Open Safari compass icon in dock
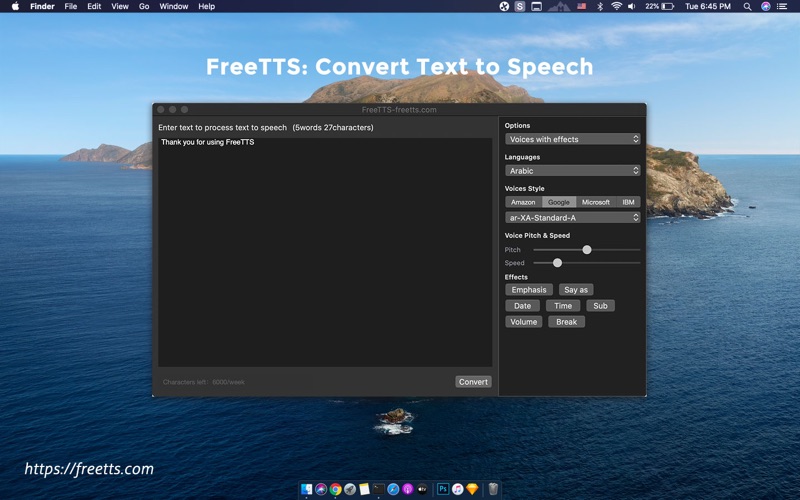800x500 pixels. click(393, 489)
